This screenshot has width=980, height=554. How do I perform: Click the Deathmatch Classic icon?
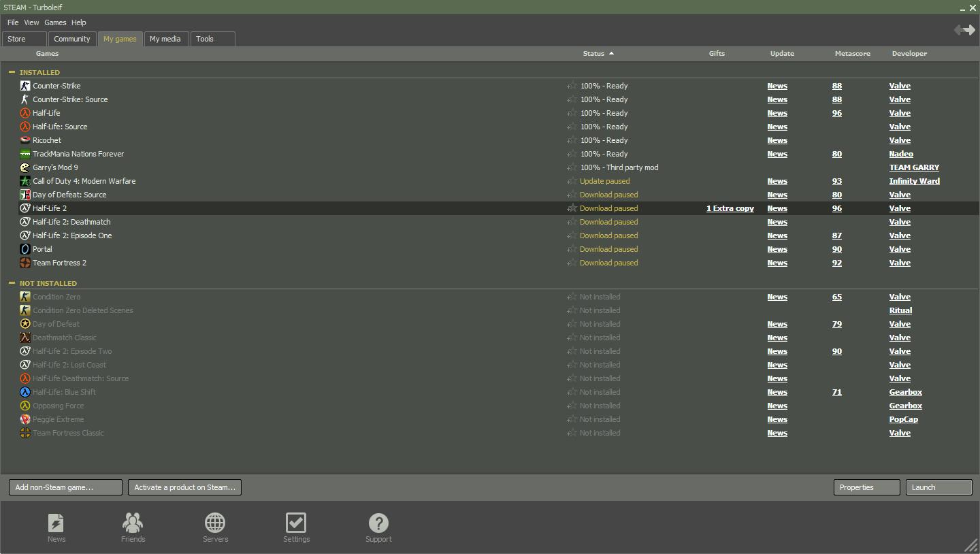click(x=25, y=338)
